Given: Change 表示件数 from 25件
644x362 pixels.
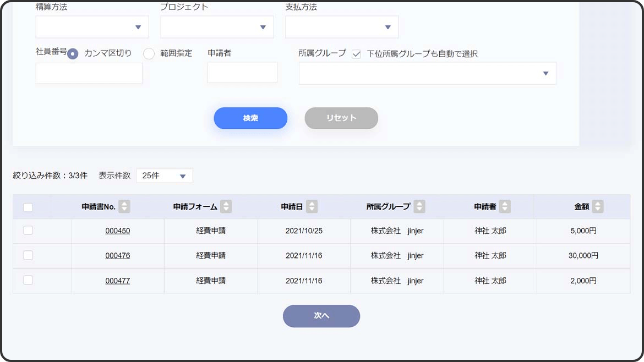Looking at the screenshot, I should (164, 176).
